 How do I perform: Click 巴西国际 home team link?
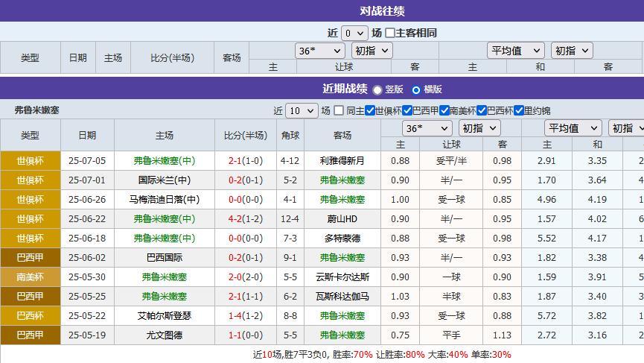coord(165,257)
